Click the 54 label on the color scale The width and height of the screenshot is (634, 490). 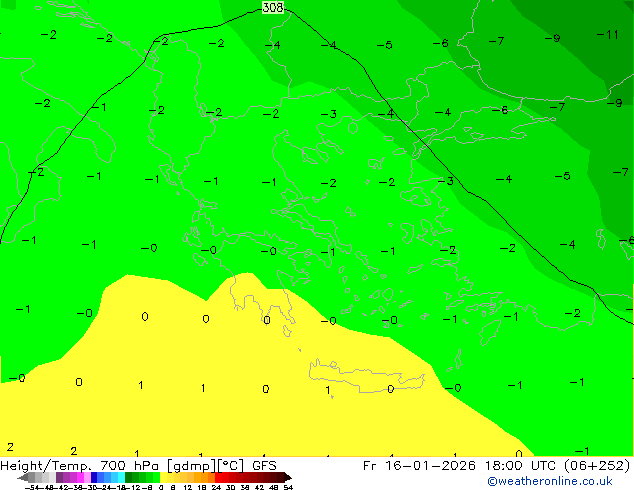(x=288, y=487)
